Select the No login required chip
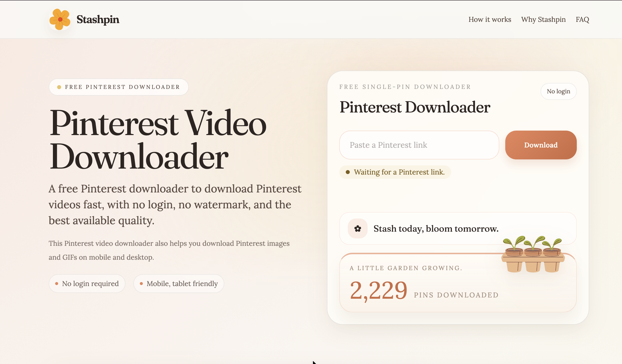 point(87,284)
